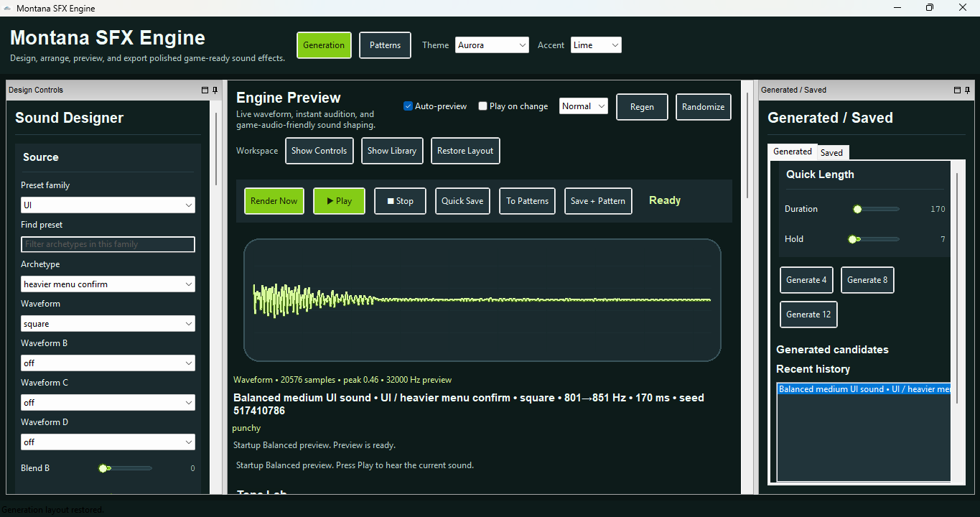
Task: Click the Hold slider handle
Action: click(852, 239)
